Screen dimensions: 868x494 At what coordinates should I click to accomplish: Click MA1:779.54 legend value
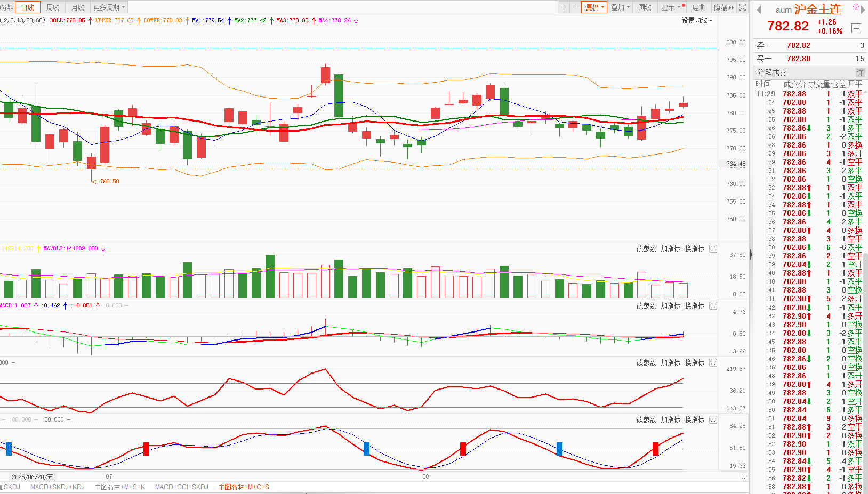click(208, 20)
